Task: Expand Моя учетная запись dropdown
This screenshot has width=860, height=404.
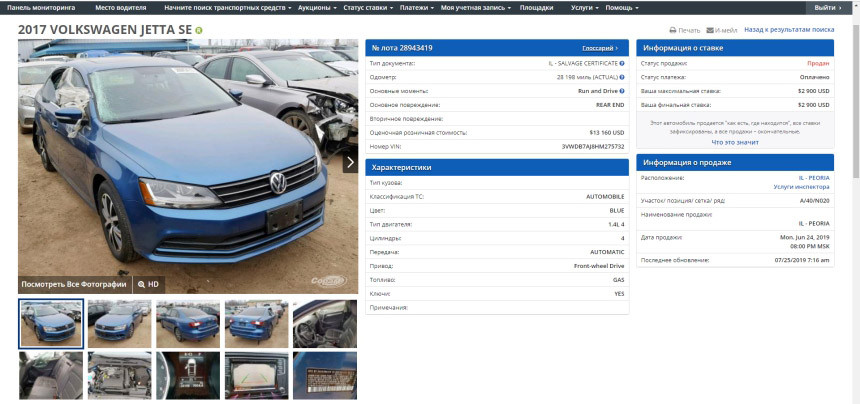Action: click(476, 8)
